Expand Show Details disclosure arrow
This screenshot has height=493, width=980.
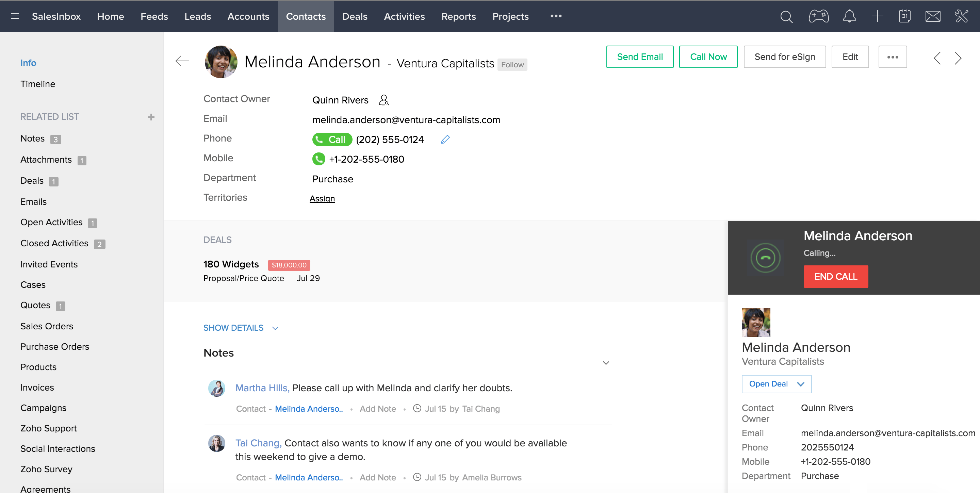[276, 328]
